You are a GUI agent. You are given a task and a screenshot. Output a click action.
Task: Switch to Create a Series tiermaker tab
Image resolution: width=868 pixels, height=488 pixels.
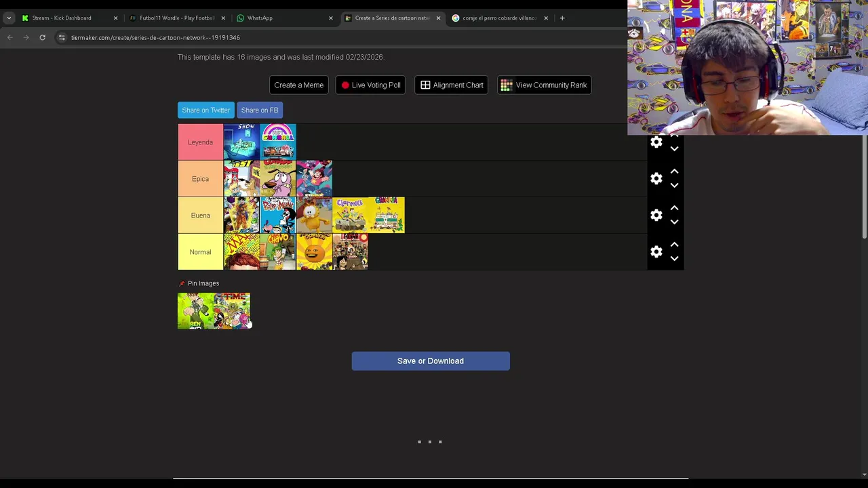(393, 18)
